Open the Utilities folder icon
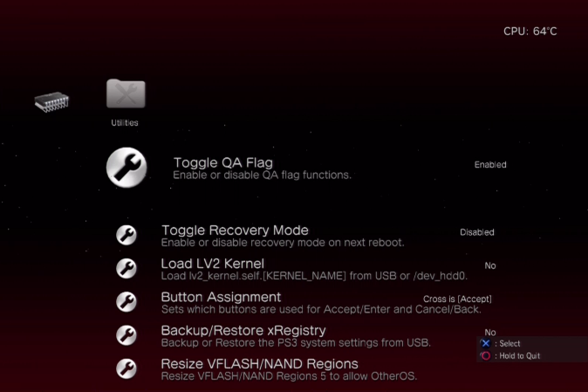The height and width of the screenshot is (392, 588). 126,93
